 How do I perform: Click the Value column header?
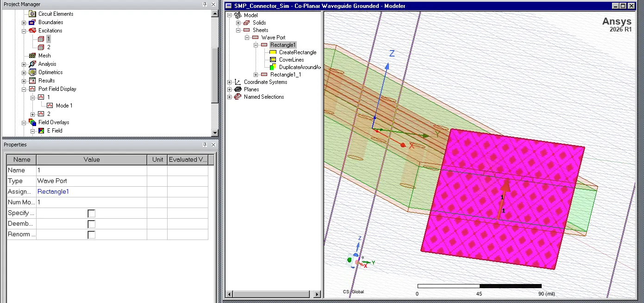coord(92,159)
